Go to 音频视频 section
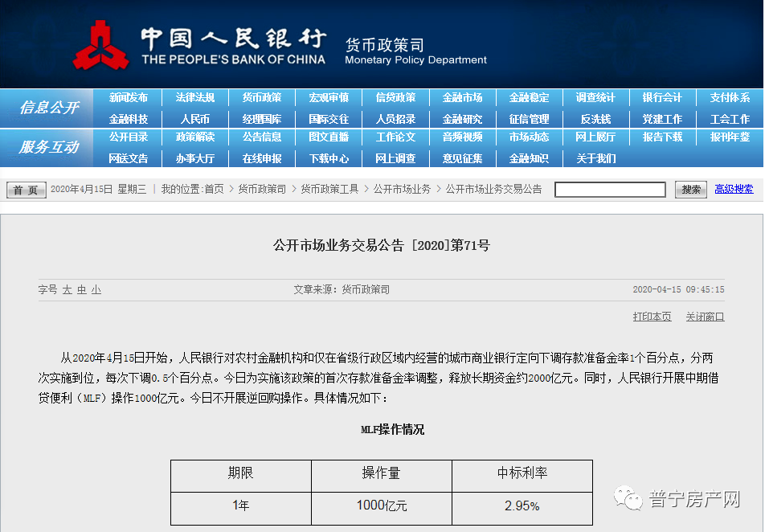The height and width of the screenshot is (532, 765). click(x=463, y=137)
